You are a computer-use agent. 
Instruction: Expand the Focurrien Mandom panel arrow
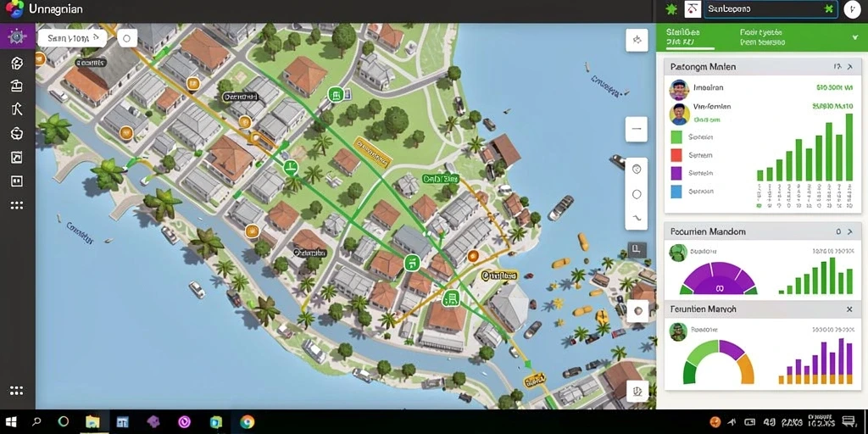[850, 232]
